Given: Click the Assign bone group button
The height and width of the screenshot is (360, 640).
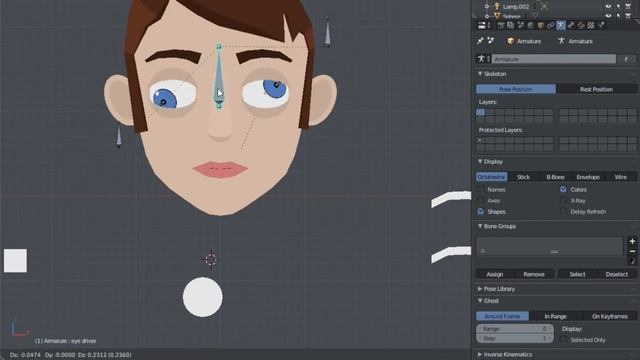Looking at the screenshot, I should (495, 274).
